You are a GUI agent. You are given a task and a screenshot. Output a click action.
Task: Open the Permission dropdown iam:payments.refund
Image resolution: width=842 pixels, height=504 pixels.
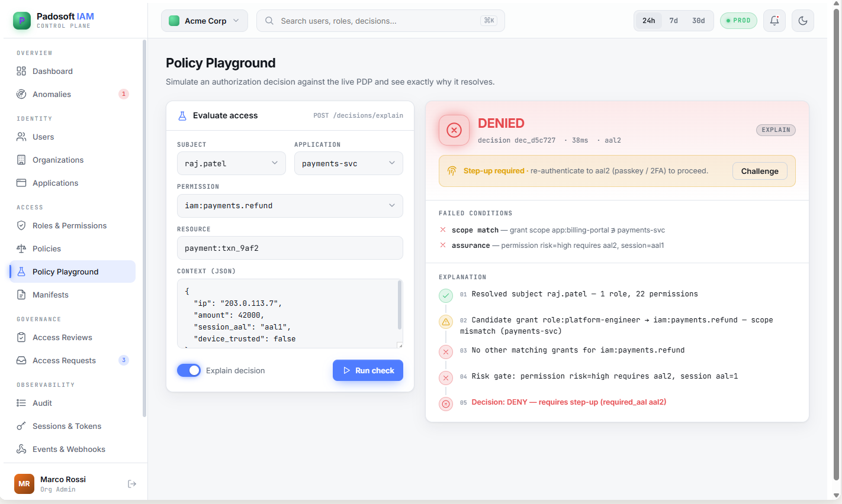click(x=290, y=206)
